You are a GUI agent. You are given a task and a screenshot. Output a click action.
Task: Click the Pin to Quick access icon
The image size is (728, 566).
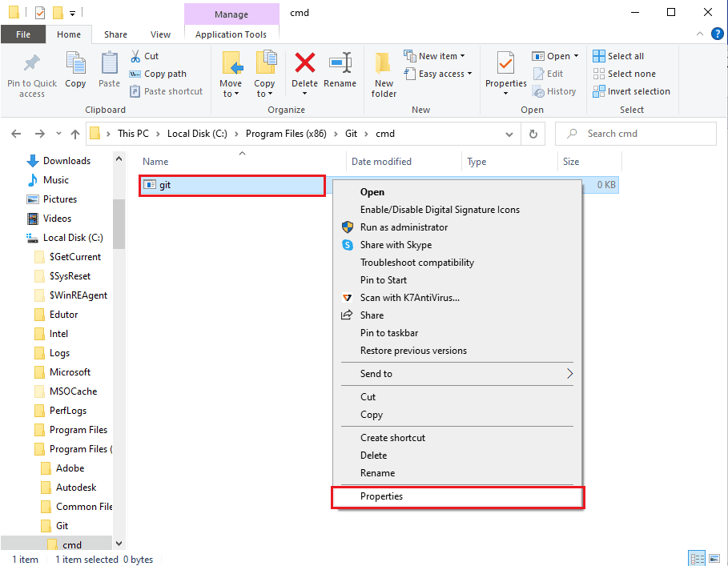(32, 64)
